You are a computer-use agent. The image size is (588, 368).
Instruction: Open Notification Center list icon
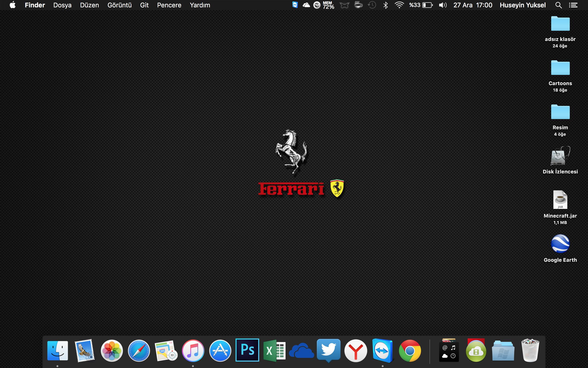(x=573, y=5)
